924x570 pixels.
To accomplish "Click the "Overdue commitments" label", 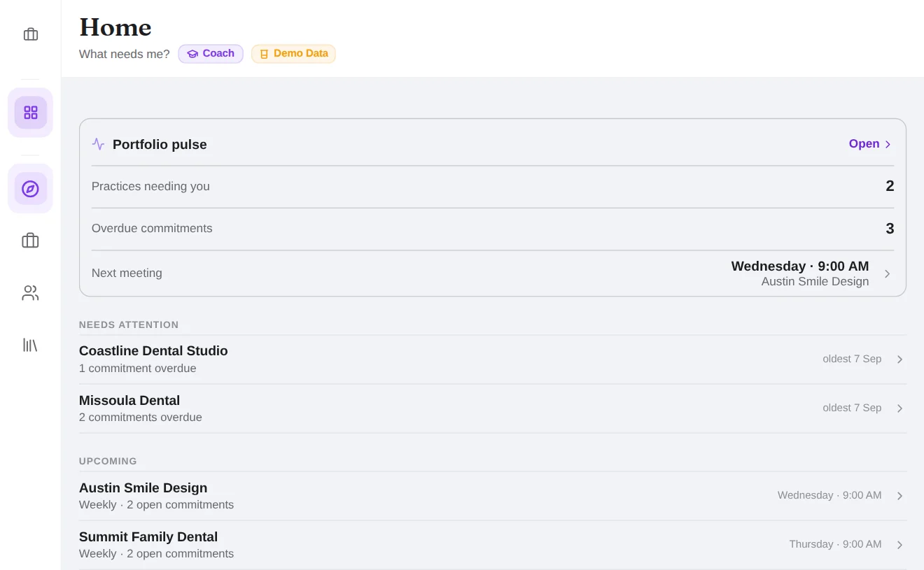I will (x=152, y=229).
